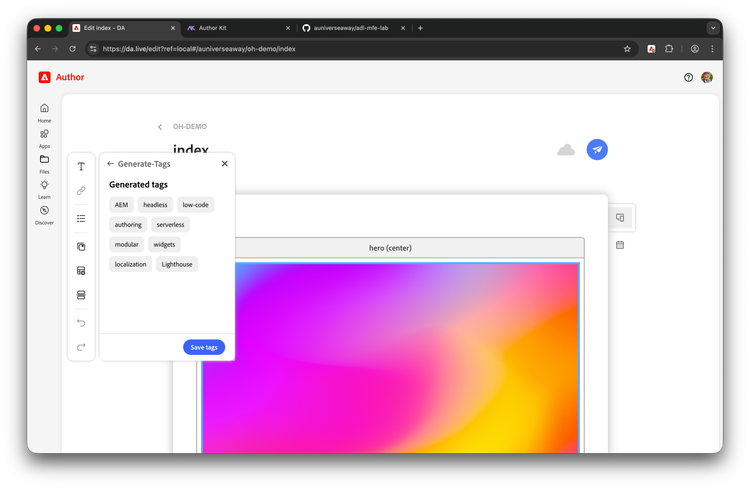Click the cloud sync status icon

click(566, 149)
